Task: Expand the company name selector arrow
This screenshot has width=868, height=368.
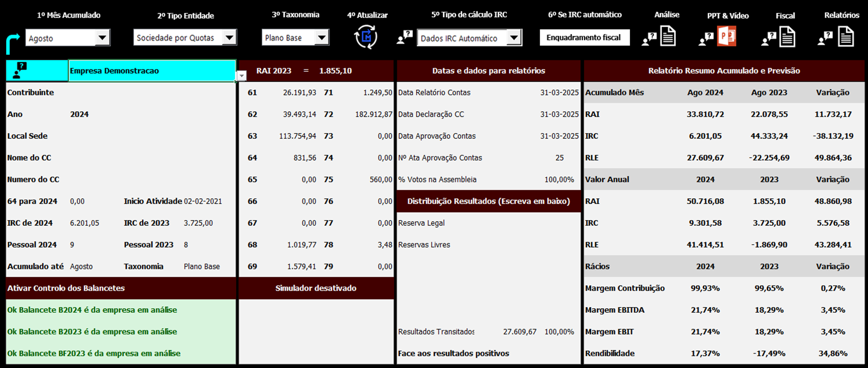Action: tap(241, 76)
